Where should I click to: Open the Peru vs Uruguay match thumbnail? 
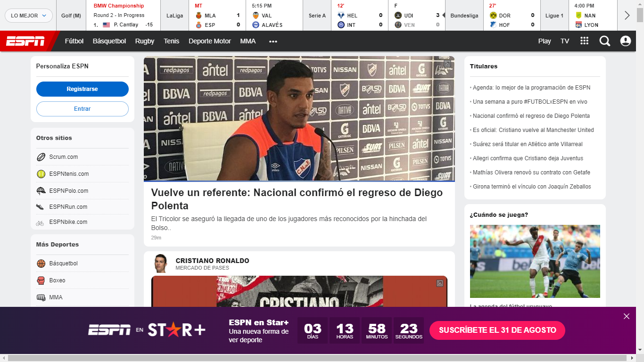tap(535, 261)
